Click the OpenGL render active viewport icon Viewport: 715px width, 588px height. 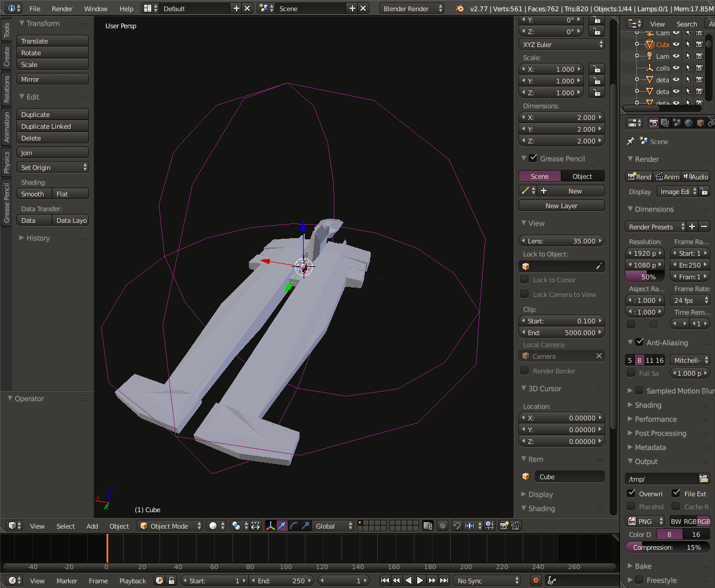(x=504, y=526)
